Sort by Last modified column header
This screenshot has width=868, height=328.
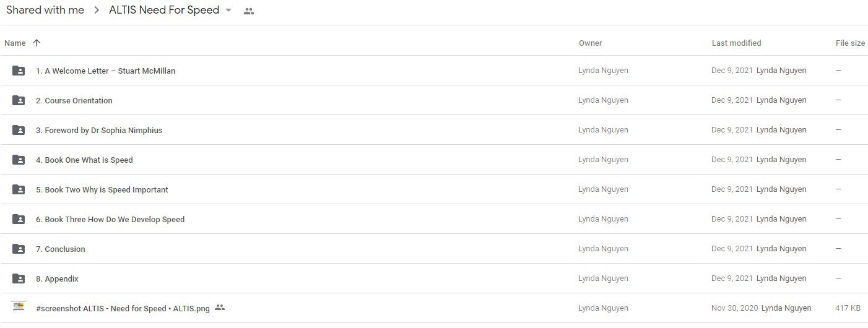click(x=736, y=43)
